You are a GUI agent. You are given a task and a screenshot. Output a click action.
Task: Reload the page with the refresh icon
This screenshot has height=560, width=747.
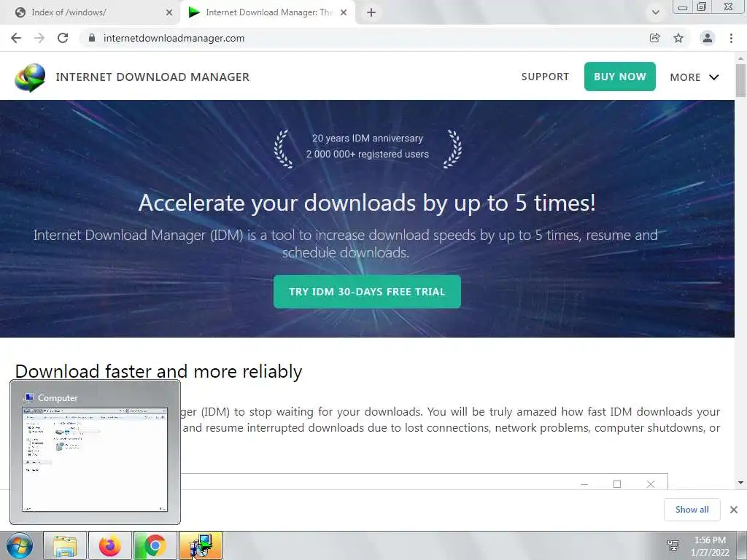pos(63,38)
